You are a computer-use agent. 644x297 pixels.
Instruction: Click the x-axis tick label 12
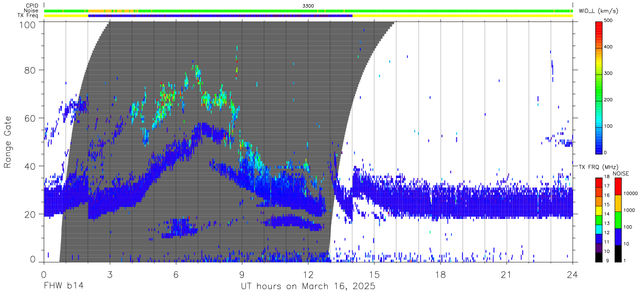click(x=308, y=274)
